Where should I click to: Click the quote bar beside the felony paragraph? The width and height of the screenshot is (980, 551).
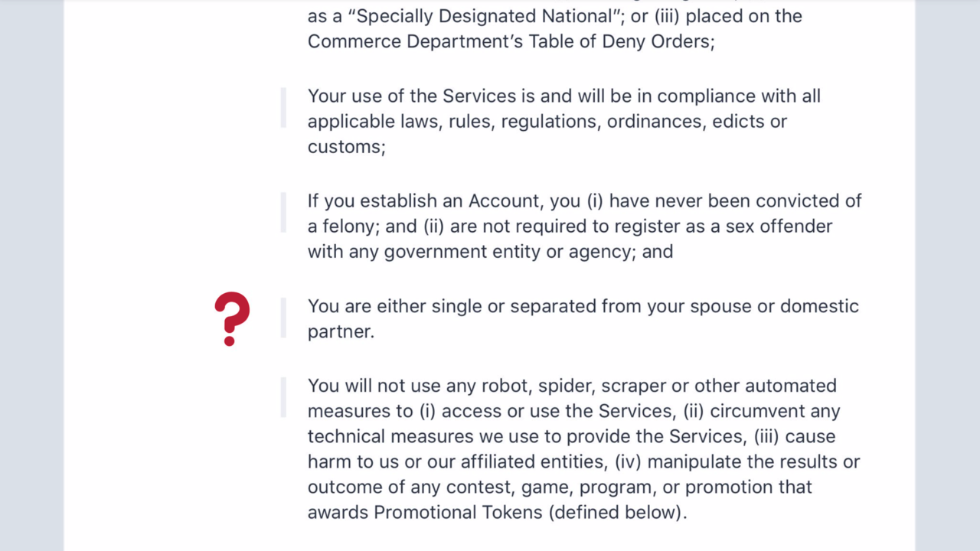point(283,213)
